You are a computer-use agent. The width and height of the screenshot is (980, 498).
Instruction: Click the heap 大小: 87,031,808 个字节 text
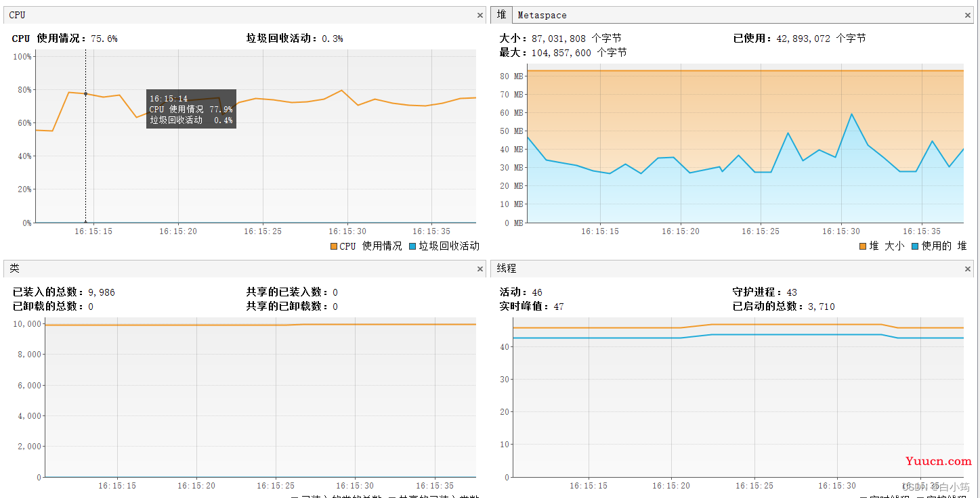(560, 39)
